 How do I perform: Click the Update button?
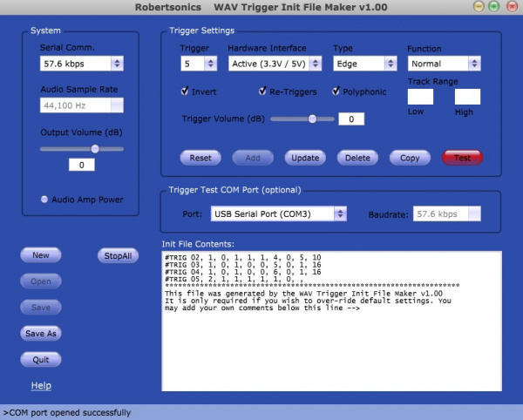305,158
